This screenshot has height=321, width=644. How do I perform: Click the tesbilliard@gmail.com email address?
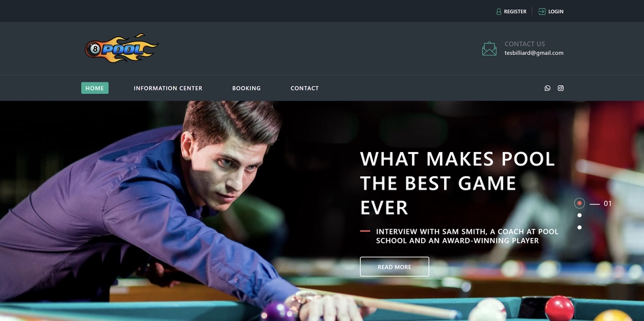[534, 53]
